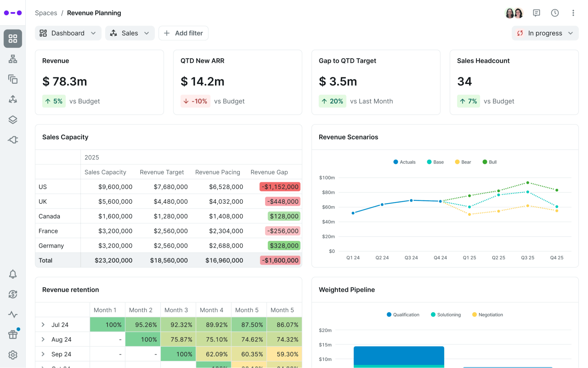Toggle the Actuals series in the chart legend
The width and height of the screenshot is (588, 368).
click(404, 162)
